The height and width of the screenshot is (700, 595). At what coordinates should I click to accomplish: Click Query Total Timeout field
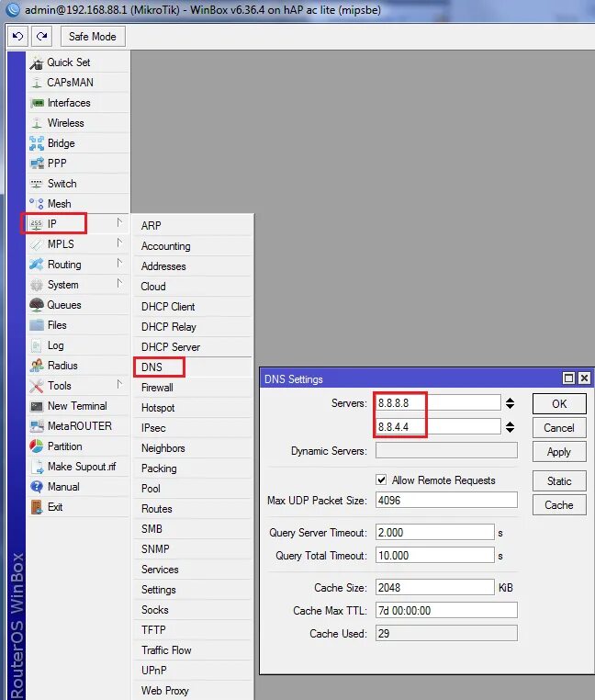tap(434, 556)
